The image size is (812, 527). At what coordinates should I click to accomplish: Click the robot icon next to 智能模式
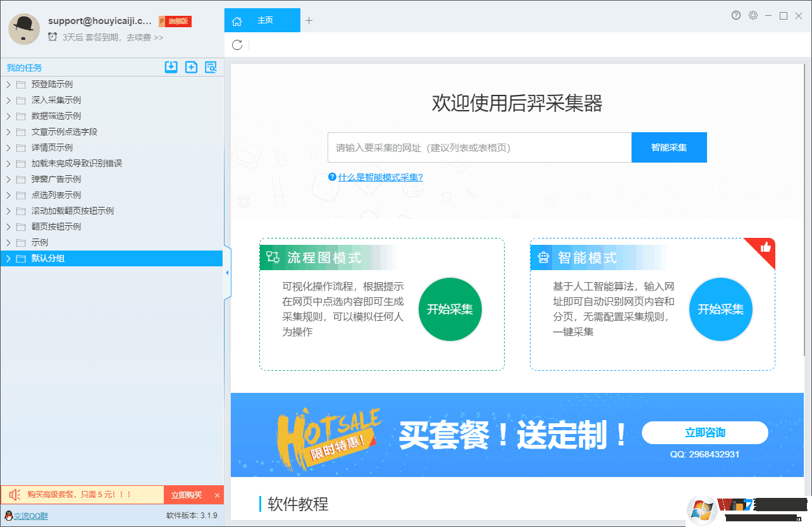coord(543,257)
